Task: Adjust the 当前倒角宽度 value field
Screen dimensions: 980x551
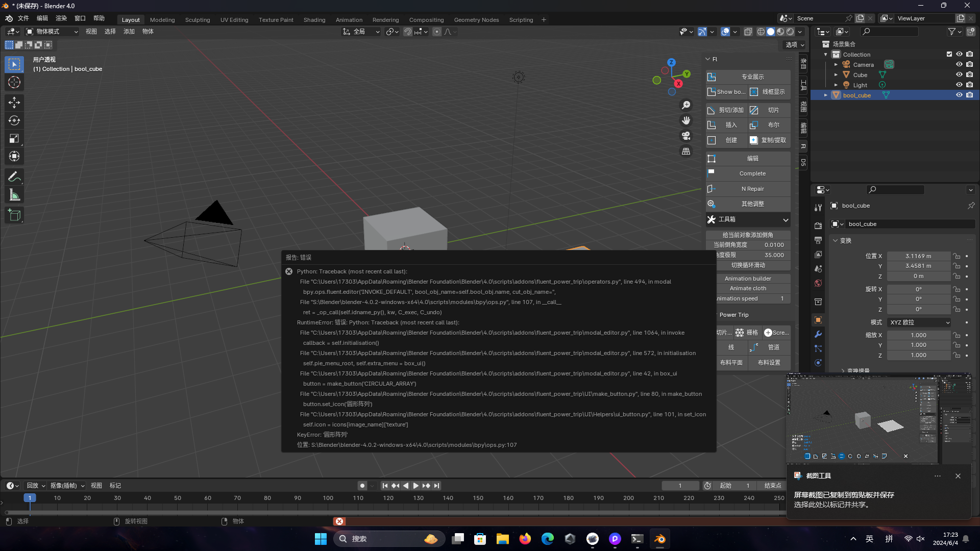Action: [748, 245]
